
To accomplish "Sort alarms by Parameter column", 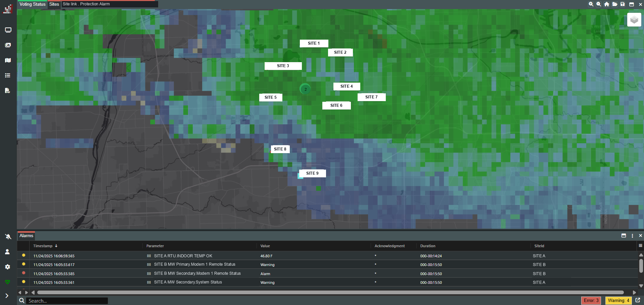I will 155,246.
